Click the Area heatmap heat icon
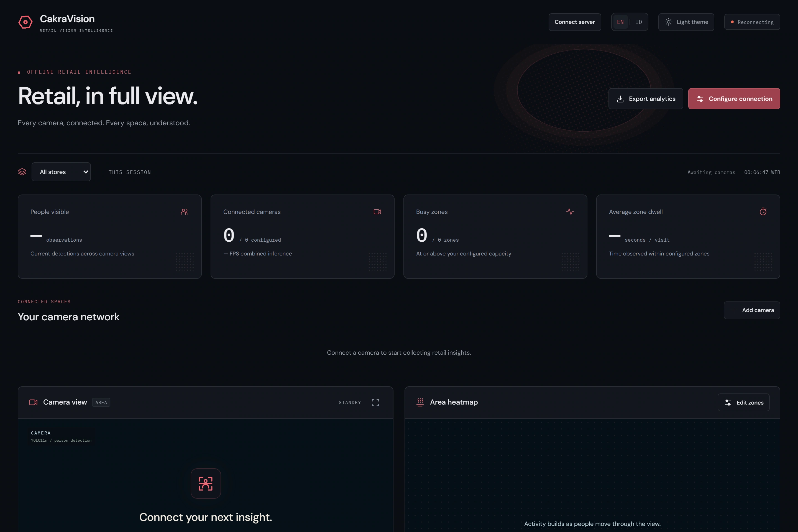Image resolution: width=798 pixels, height=532 pixels. pyautogui.click(x=420, y=402)
